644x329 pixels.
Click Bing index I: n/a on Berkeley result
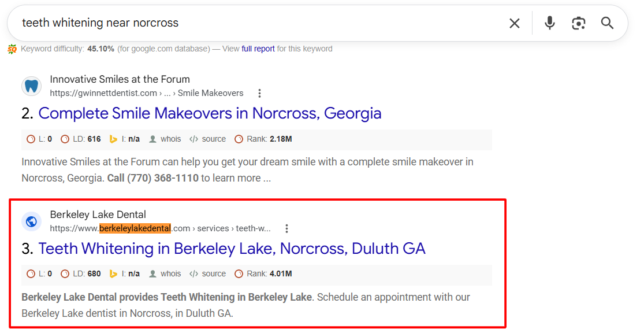124,274
